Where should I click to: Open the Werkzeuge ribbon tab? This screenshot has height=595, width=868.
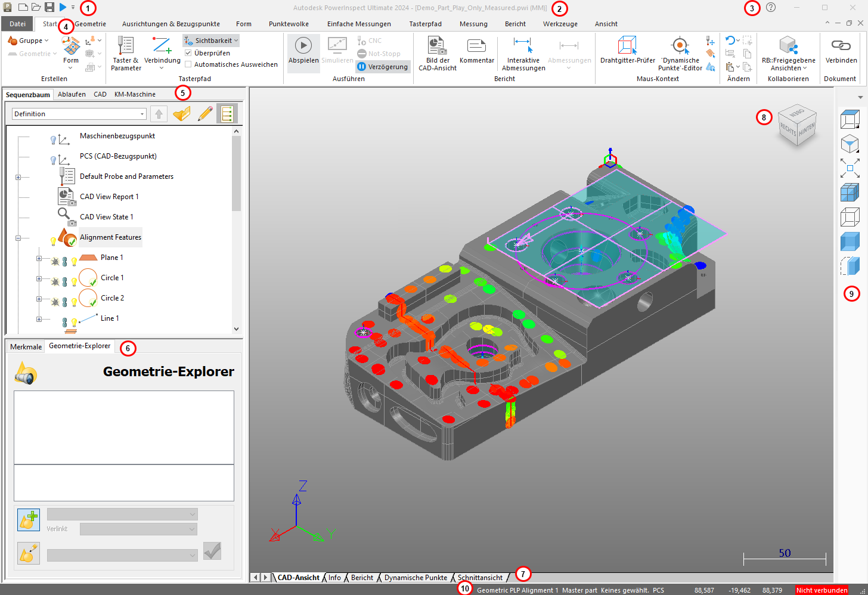560,24
